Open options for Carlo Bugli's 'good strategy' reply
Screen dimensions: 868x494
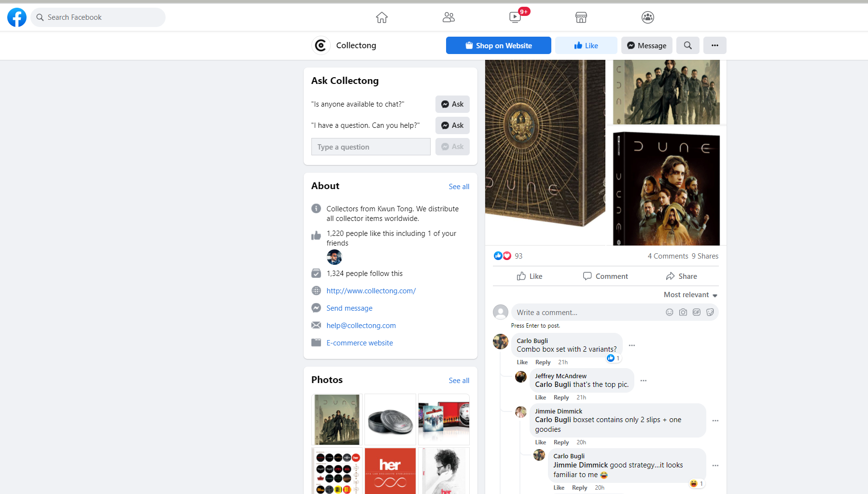point(715,466)
